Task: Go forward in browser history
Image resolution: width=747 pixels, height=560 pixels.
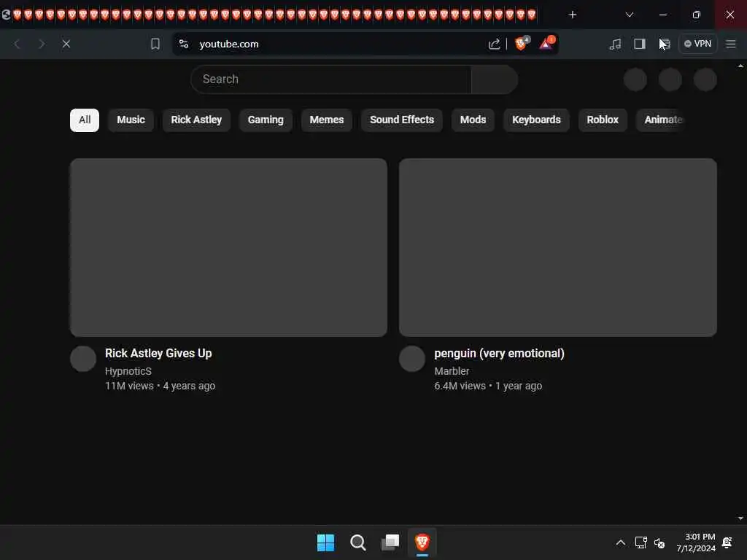Action: 42,44
